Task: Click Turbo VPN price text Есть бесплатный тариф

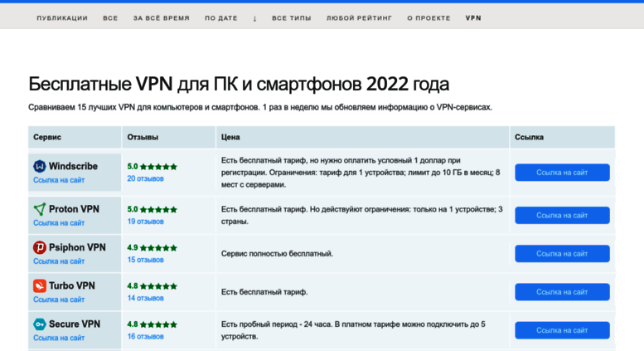Action: 264,292
